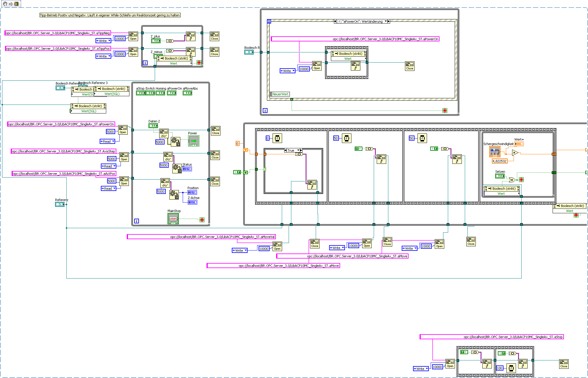The width and height of the screenshot is (588, 378).
Task: Click the wait timer wired to 100
Action: [x=511, y=368]
